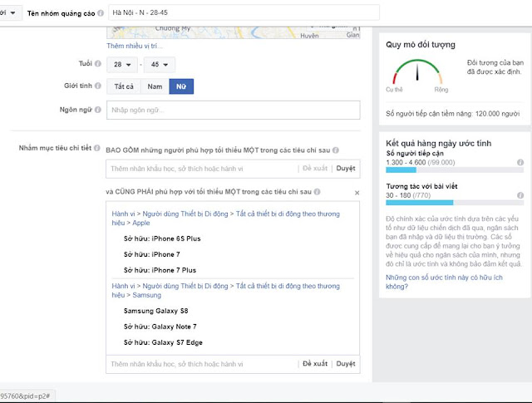
Task: Click Duyệt in the bottom targeting box
Action: point(346,364)
